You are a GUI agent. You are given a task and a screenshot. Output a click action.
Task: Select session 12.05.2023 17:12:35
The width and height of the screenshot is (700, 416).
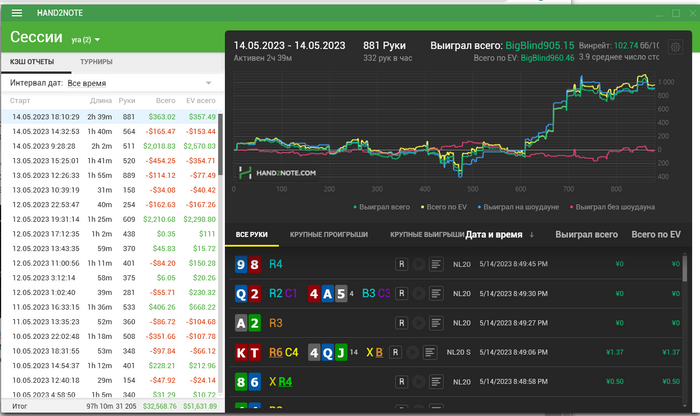(110, 234)
